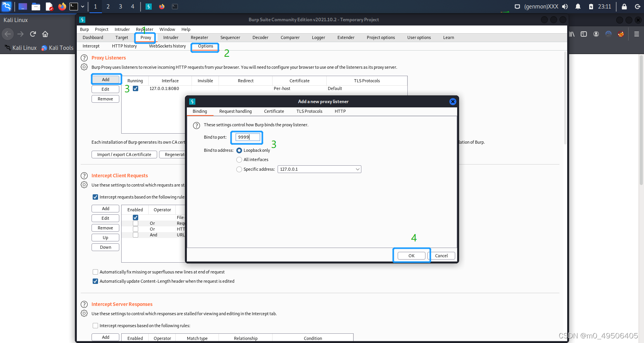Open the TLS Protocols dialog tab

click(309, 111)
